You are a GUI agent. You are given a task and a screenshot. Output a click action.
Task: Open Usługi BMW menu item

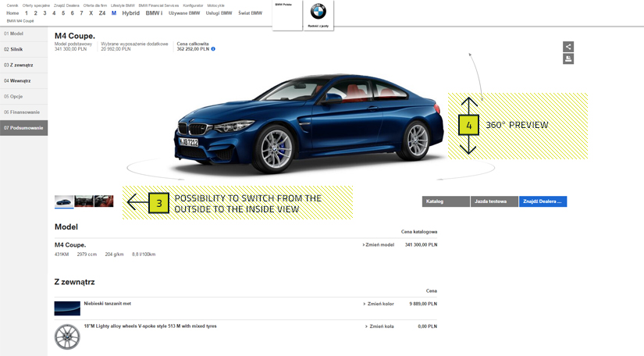(x=219, y=13)
